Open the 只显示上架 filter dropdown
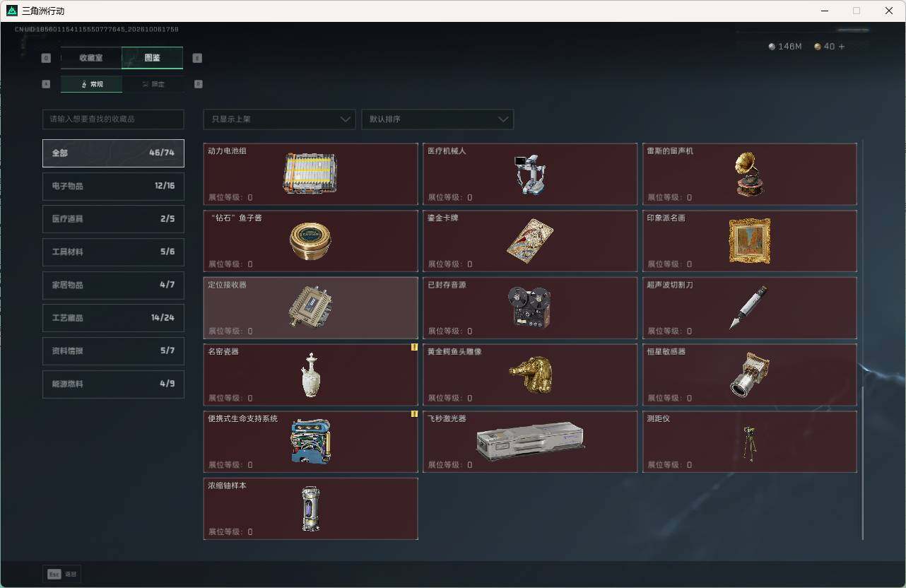The image size is (906, 588). click(x=279, y=119)
